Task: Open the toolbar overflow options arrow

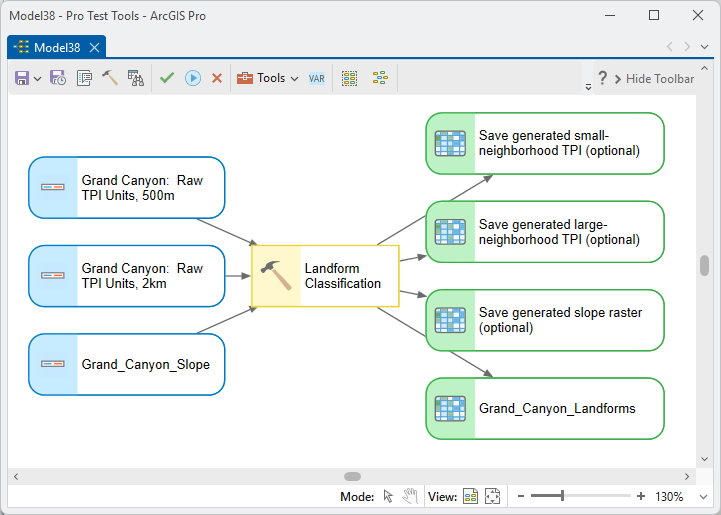Action: [x=588, y=86]
